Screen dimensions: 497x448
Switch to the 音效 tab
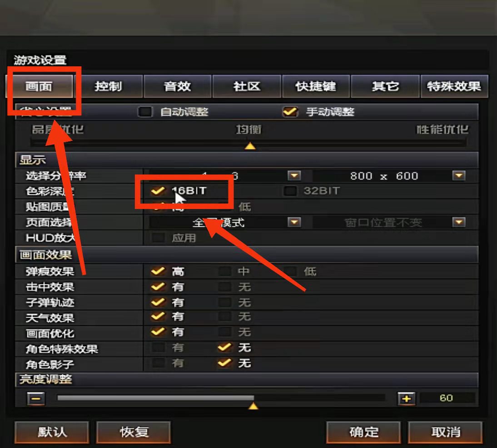pyautogui.click(x=177, y=86)
